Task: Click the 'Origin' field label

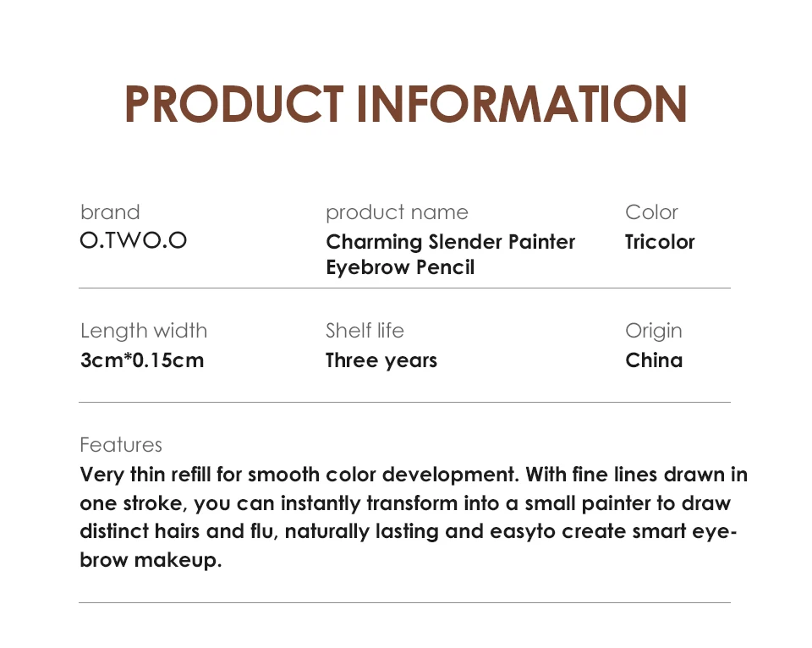Action: tap(654, 331)
